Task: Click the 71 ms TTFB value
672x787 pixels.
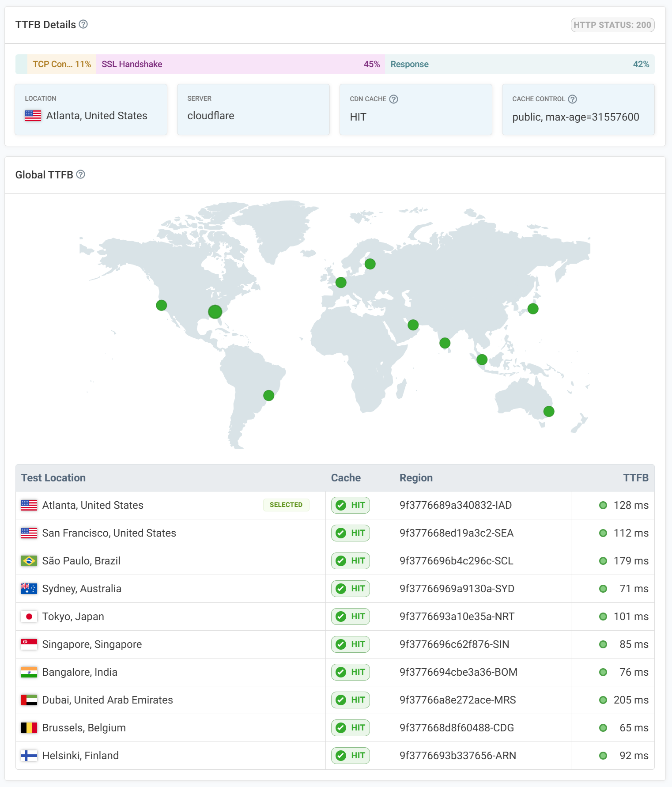Action: coord(634,589)
